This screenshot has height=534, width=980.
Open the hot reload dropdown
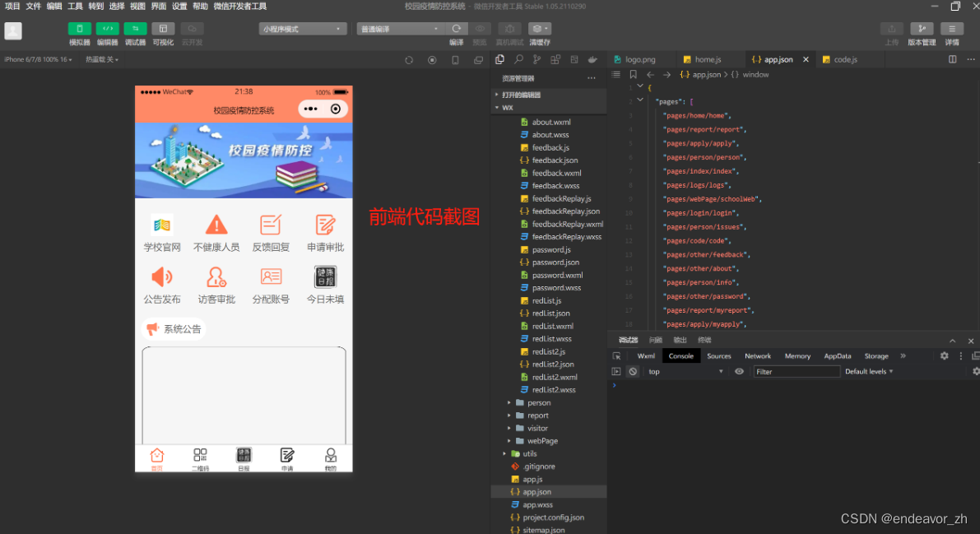102,59
